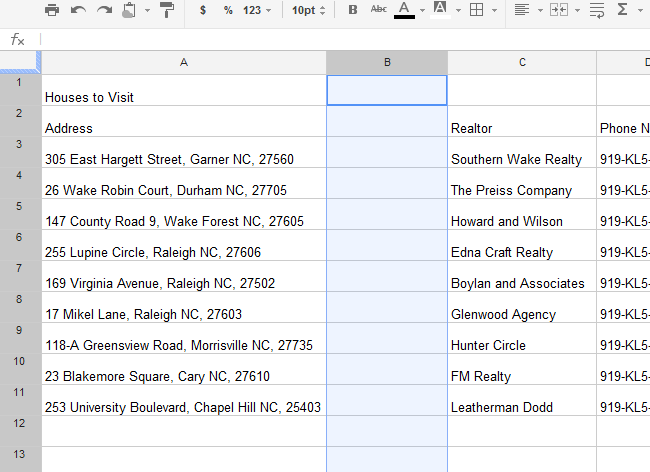
Task: Click the 'Houses to Visit' cell
Action: click(x=184, y=90)
